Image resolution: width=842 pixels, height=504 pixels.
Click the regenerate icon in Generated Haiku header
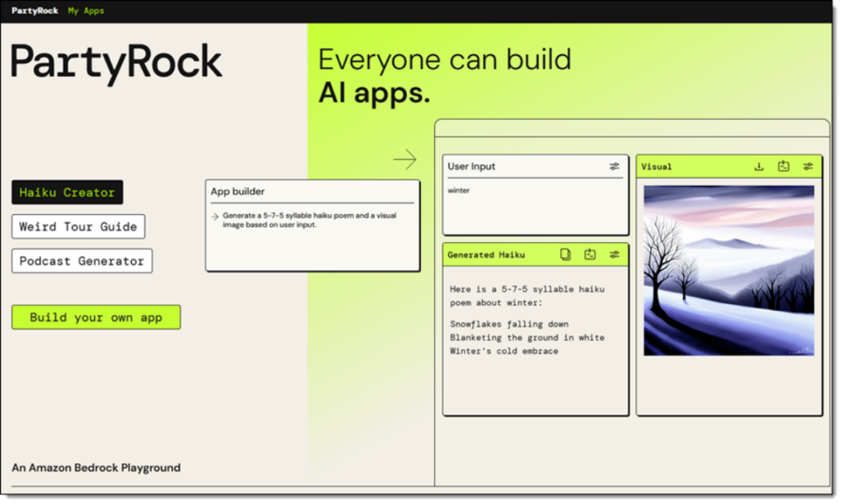coord(590,255)
